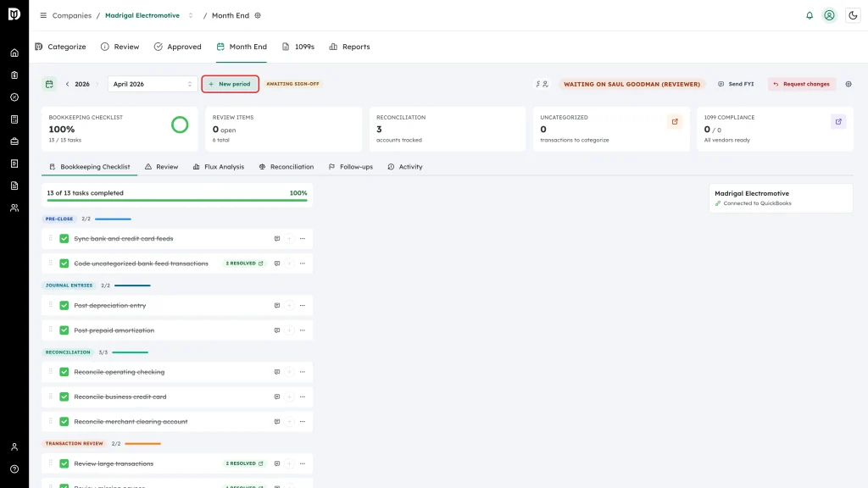Click the gear icon next to the Month End breadcrumb
This screenshot has width=868, height=488.
point(258,15)
